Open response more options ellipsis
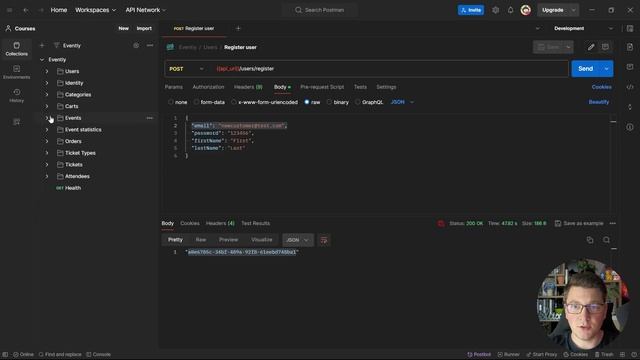The height and width of the screenshot is (360, 640). coord(613,223)
